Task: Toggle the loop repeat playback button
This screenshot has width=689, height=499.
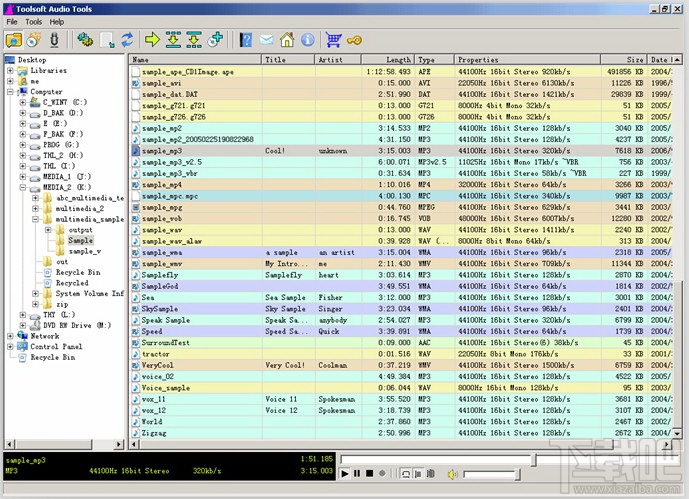Action: (x=407, y=473)
